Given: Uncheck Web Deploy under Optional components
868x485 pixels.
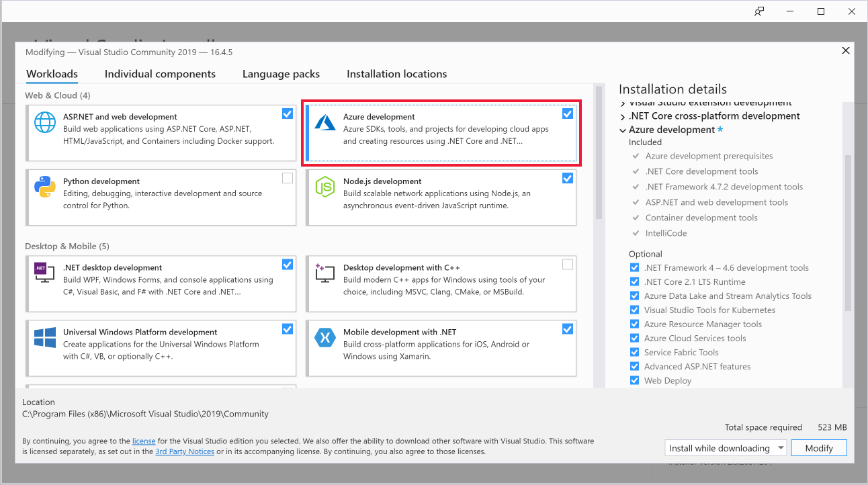Looking at the screenshot, I should pyautogui.click(x=634, y=380).
